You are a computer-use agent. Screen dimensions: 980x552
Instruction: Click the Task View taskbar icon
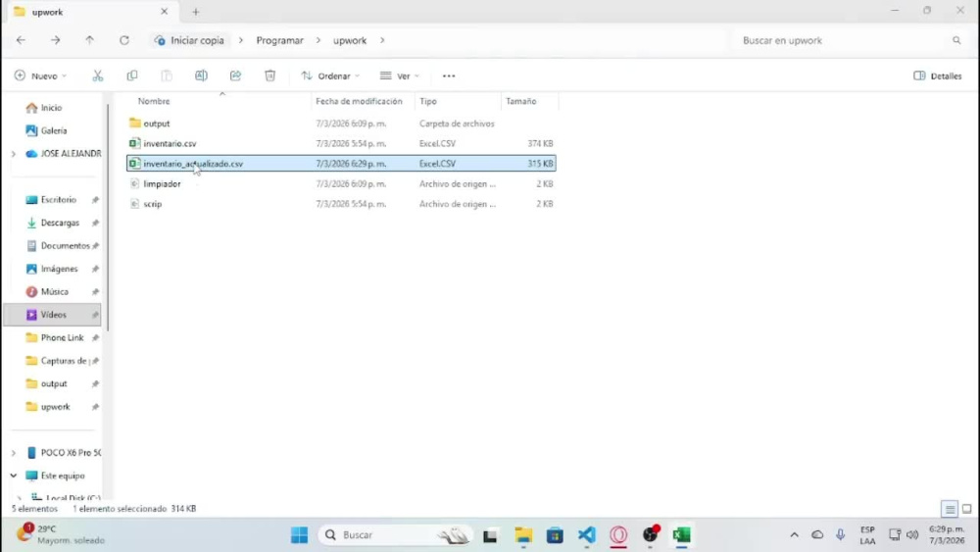click(x=490, y=535)
